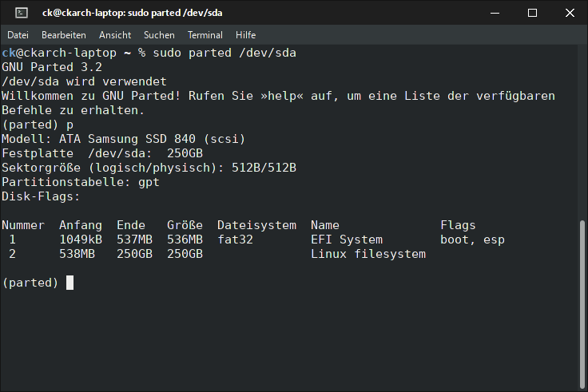Close the terminal window
This screenshot has width=588, height=392.
[x=570, y=13]
